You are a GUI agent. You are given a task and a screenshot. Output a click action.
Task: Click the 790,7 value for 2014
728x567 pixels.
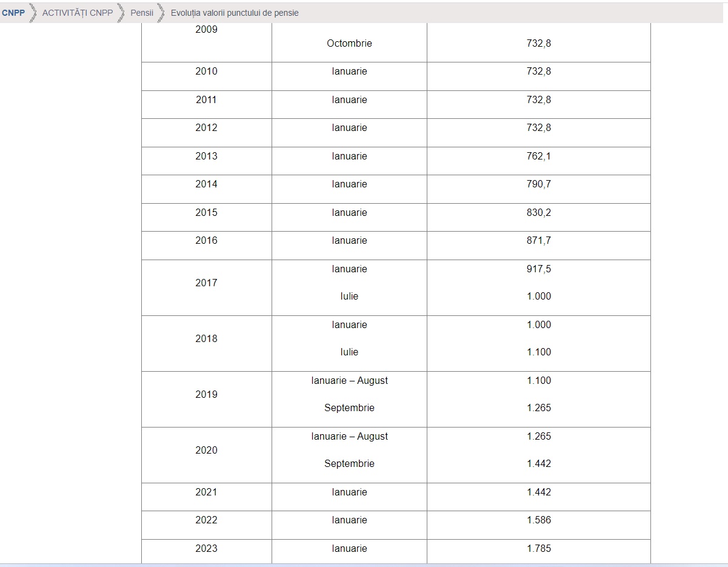pyautogui.click(x=538, y=184)
